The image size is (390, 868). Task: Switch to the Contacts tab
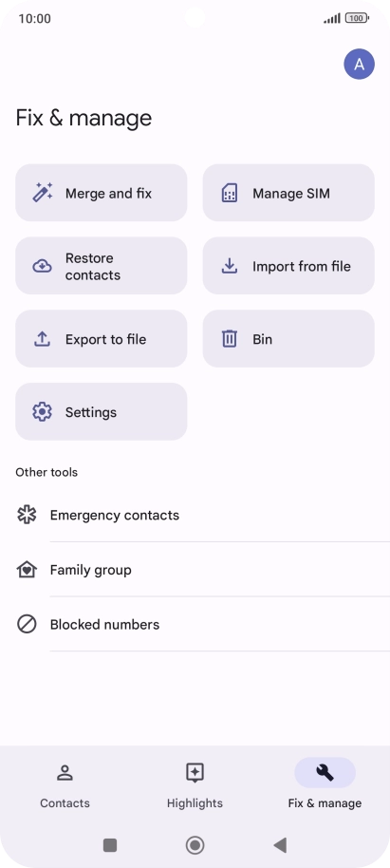(65, 786)
